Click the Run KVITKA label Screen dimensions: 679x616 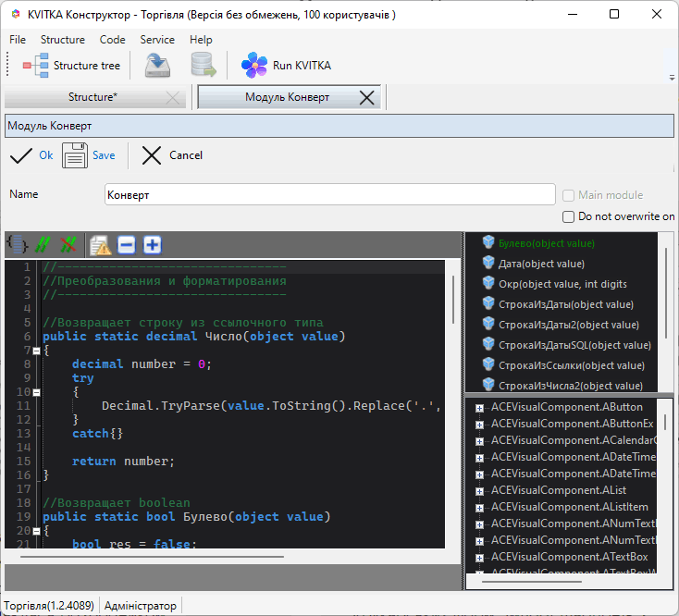[x=302, y=66]
